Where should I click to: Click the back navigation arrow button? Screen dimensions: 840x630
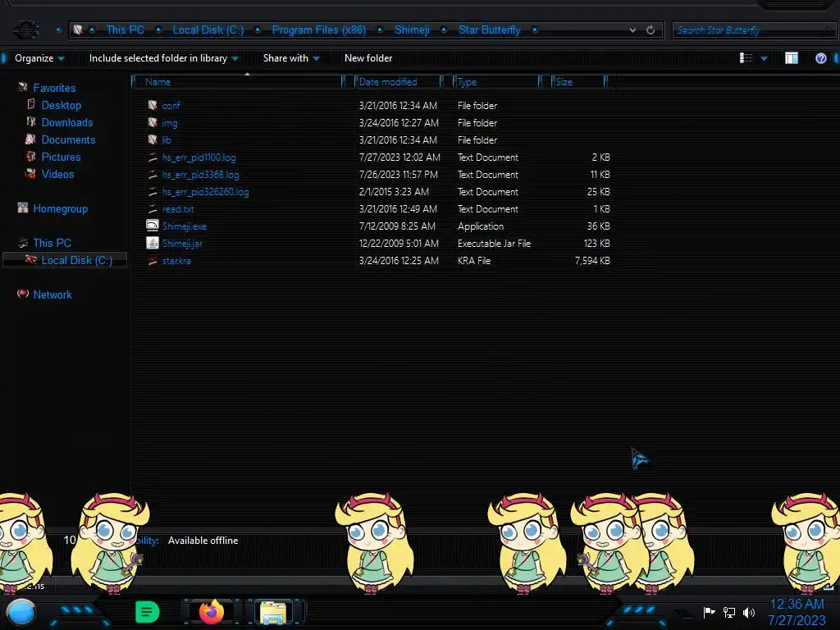coord(25,30)
